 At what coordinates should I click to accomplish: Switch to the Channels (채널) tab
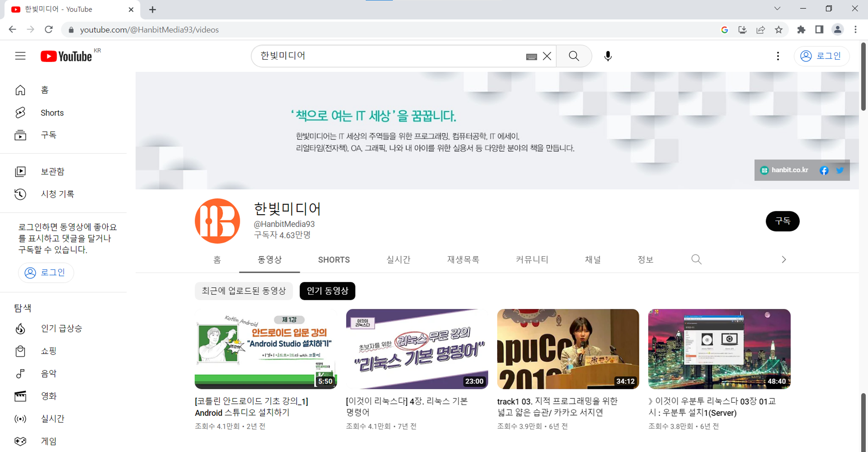click(593, 260)
